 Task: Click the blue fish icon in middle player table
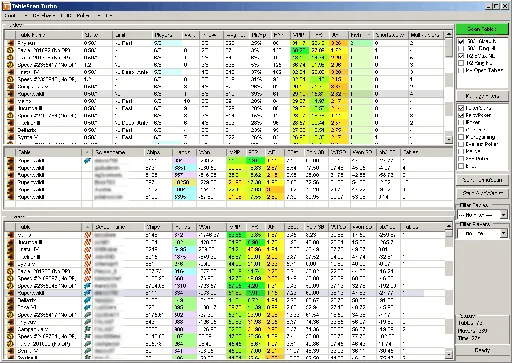[x=87, y=161]
